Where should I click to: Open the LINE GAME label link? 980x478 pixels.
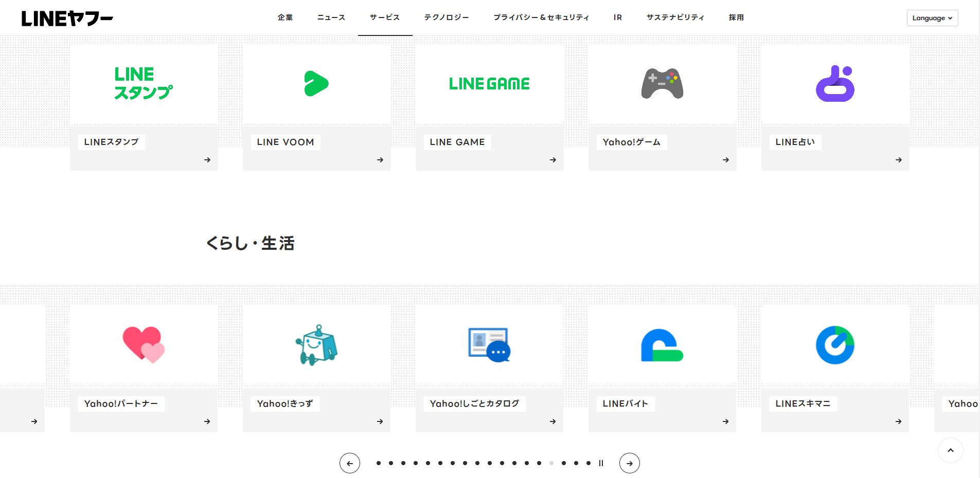(x=457, y=142)
